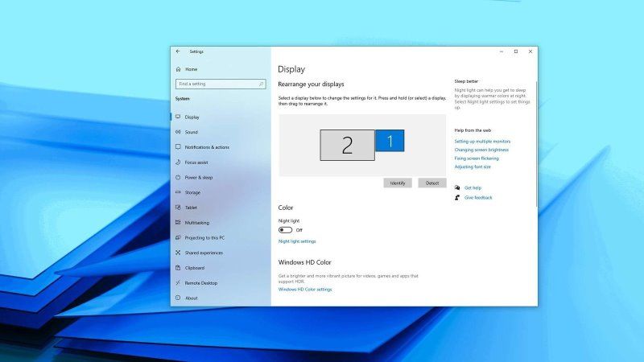Open Windows HD Color settings link
Image resolution: width=644 pixels, height=362 pixels.
[305, 290]
